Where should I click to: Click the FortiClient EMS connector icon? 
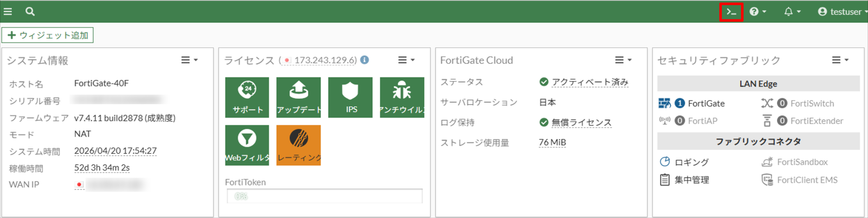click(767, 180)
